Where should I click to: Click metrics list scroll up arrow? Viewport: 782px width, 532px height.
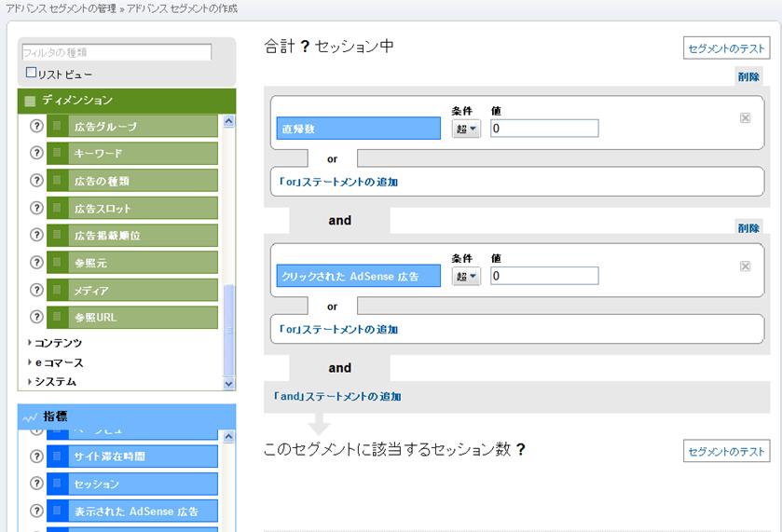[x=229, y=437]
